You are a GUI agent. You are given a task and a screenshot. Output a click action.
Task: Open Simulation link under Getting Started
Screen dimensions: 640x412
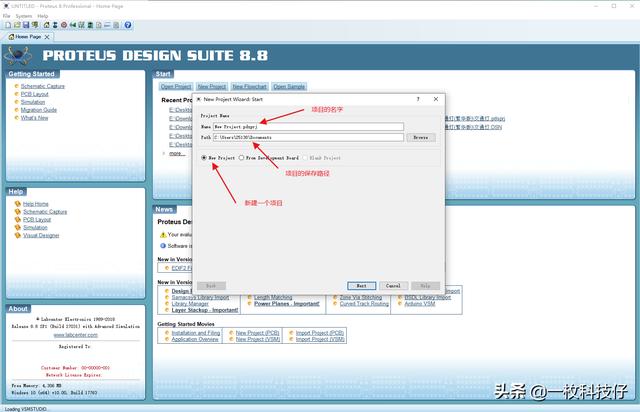33,102
